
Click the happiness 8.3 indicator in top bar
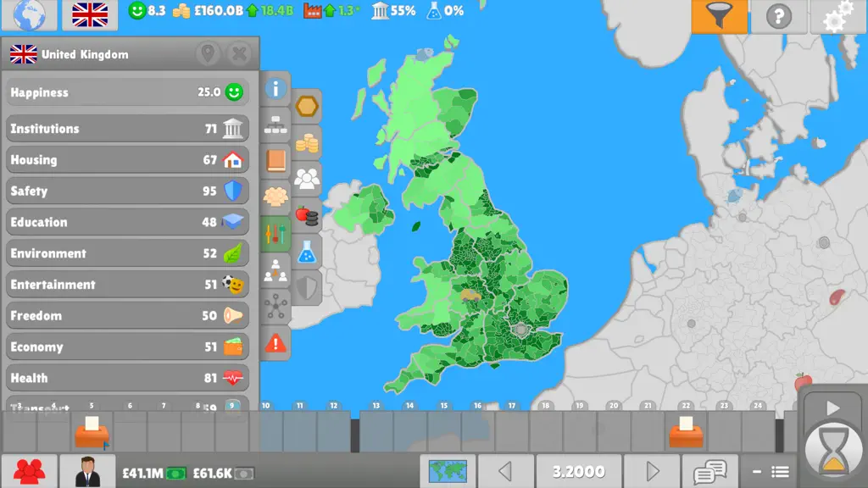pyautogui.click(x=147, y=10)
